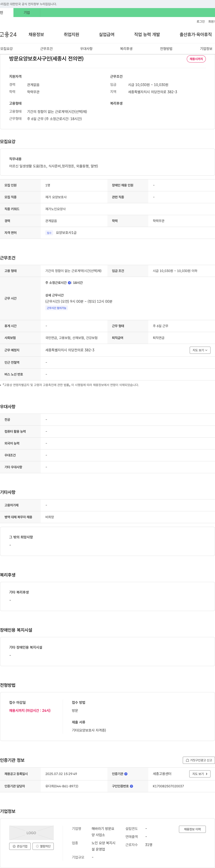Click the chevron in 지도 보기 dropdown
This screenshot has height=868, width=215.
tap(206, 350)
